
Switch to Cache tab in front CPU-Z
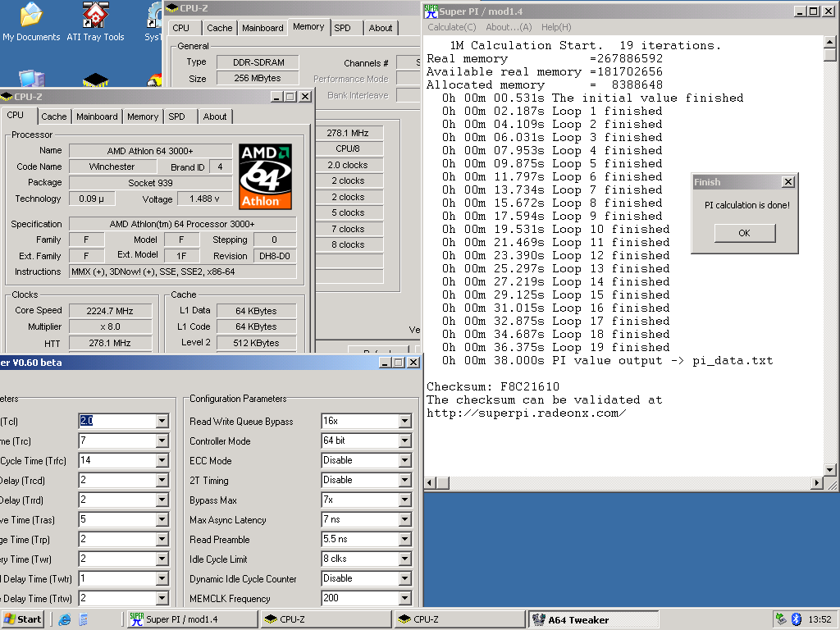pos(54,116)
